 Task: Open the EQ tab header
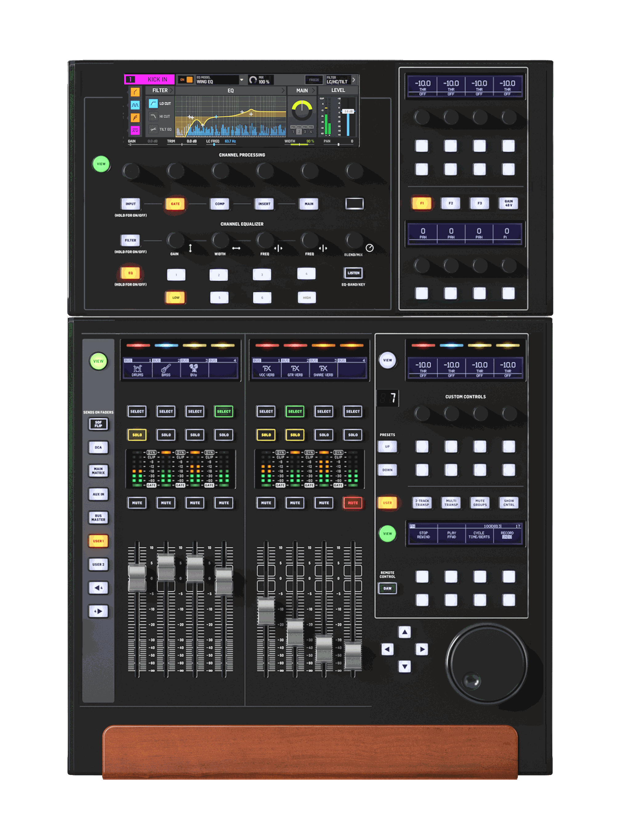[x=230, y=90]
